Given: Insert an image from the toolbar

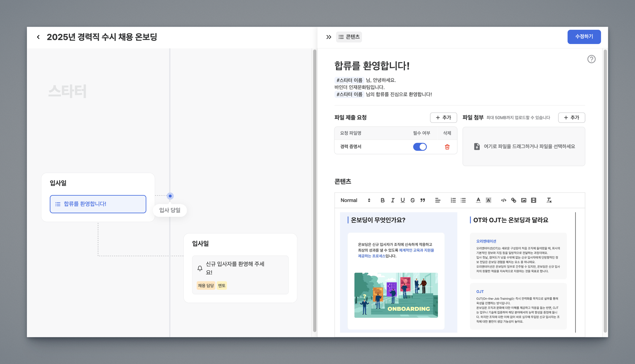Looking at the screenshot, I should coord(524,200).
